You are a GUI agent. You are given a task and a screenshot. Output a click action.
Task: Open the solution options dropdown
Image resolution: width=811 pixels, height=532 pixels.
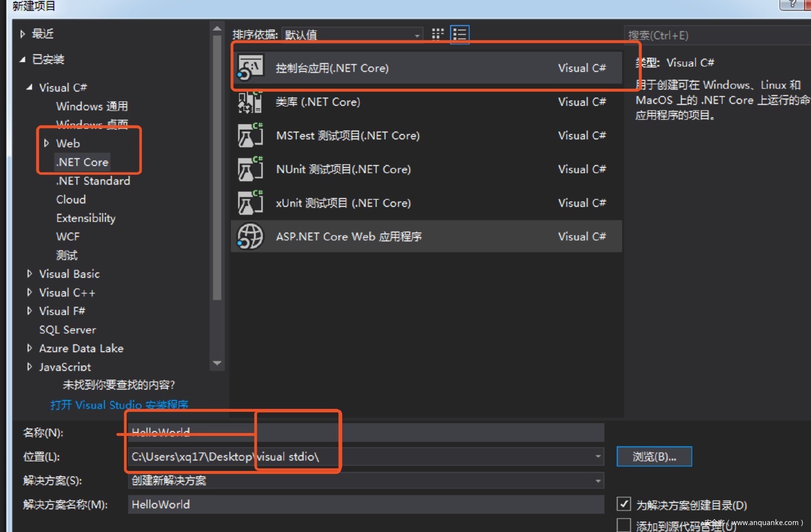click(598, 481)
